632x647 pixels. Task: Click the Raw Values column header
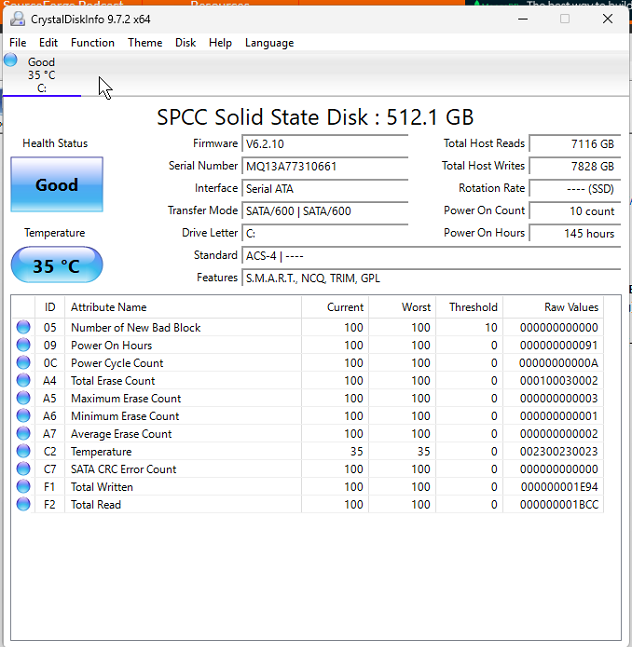[571, 307]
